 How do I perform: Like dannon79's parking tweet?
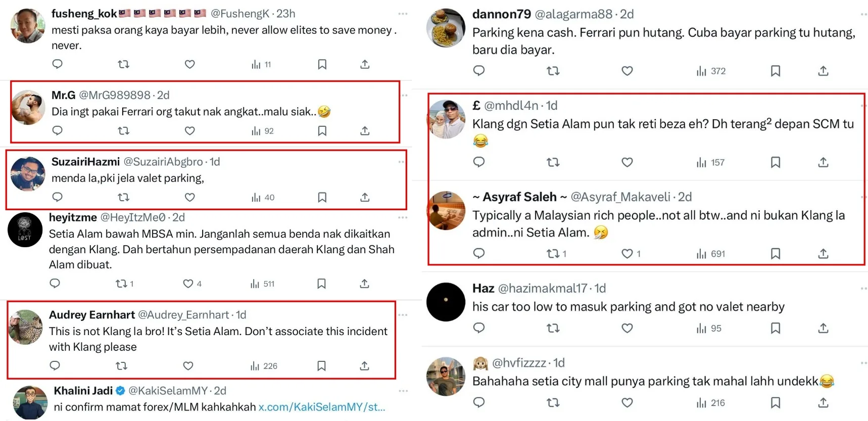627,71
